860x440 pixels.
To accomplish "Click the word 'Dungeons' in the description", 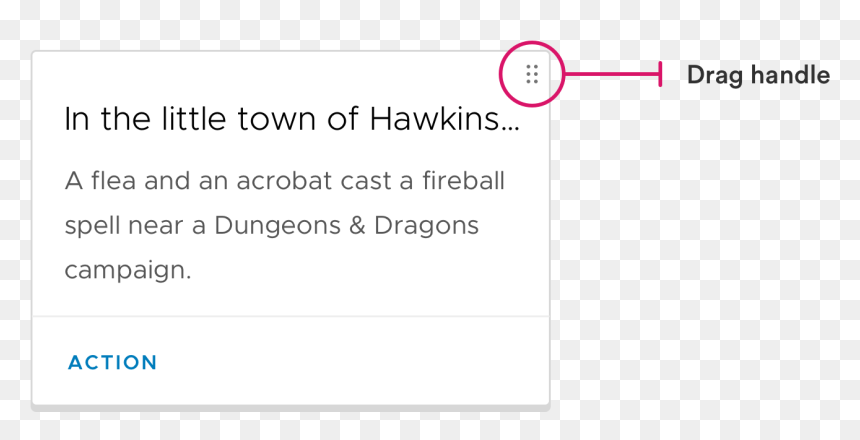I will [278, 227].
